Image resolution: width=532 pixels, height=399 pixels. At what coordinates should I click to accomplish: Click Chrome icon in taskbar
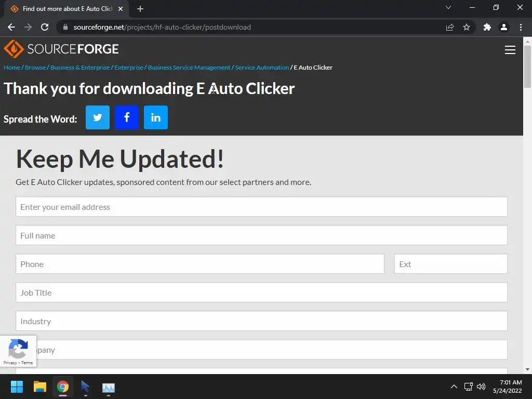[x=63, y=387]
